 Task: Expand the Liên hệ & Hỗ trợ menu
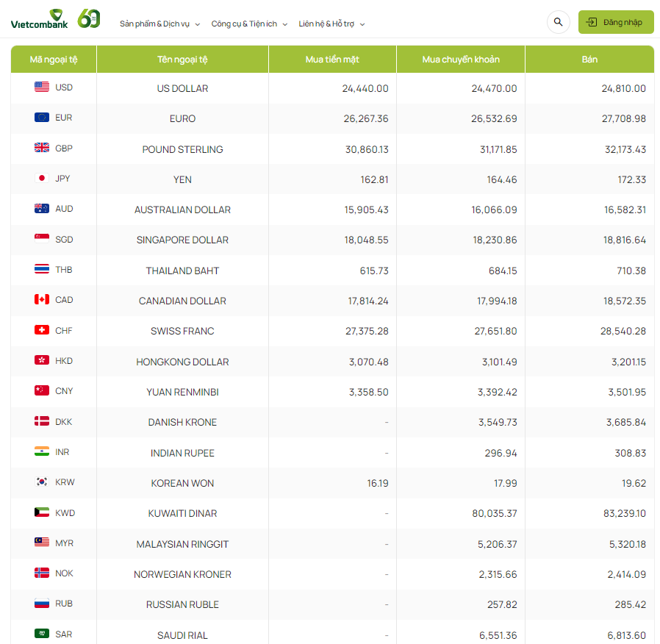point(331,24)
